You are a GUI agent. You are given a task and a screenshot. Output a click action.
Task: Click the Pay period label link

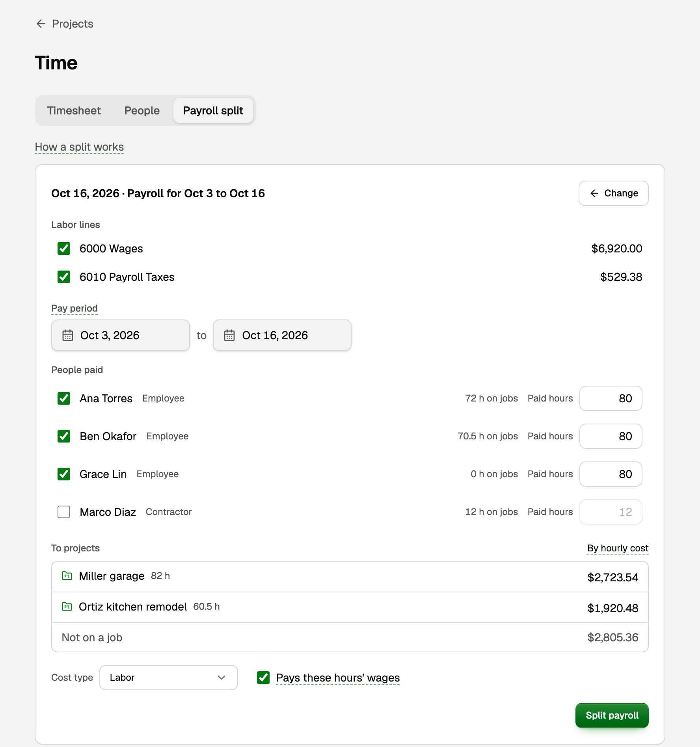point(74,308)
